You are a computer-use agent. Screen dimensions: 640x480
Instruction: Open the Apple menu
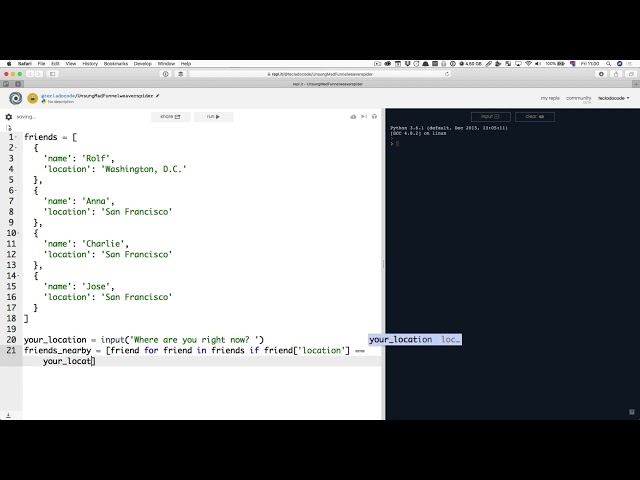(x=9, y=64)
